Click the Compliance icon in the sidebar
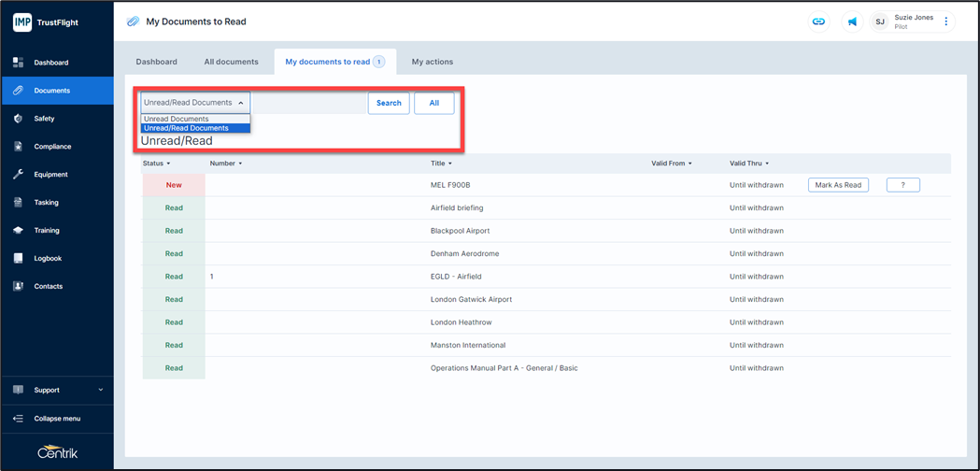Screen dimensions: 980x471 click(19, 147)
